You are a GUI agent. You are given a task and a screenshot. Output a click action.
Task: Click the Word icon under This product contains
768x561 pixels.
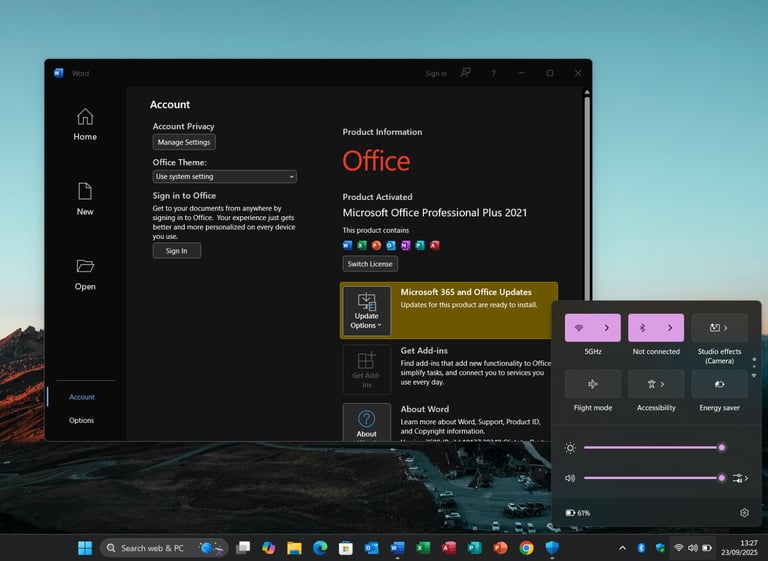pos(347,245)
